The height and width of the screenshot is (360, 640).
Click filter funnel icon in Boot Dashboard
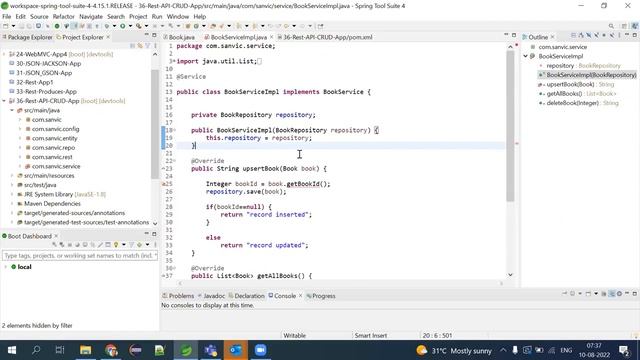(131, 245)
